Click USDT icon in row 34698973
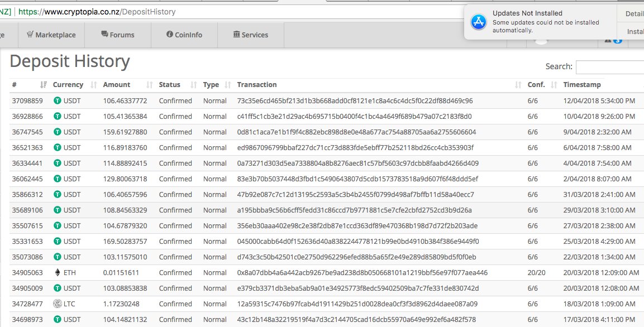Viewport: 644px width, 327px height. (58, 319)
